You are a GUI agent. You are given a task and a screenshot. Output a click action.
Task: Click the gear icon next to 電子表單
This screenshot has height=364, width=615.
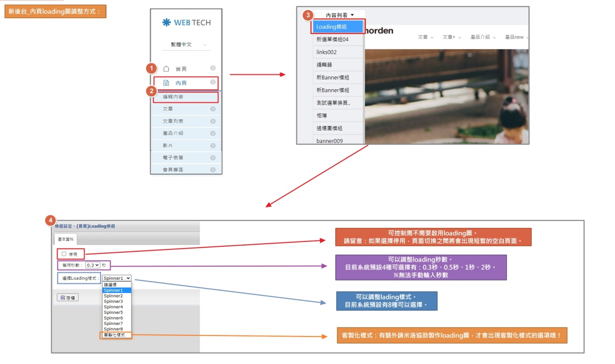(213, 158)
